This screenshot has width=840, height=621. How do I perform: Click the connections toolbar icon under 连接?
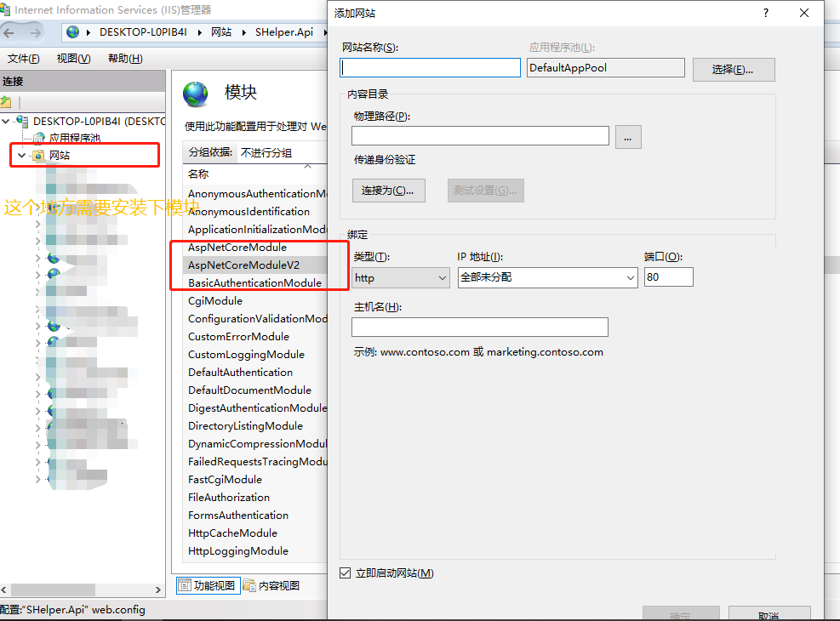(x=6, y=101)
